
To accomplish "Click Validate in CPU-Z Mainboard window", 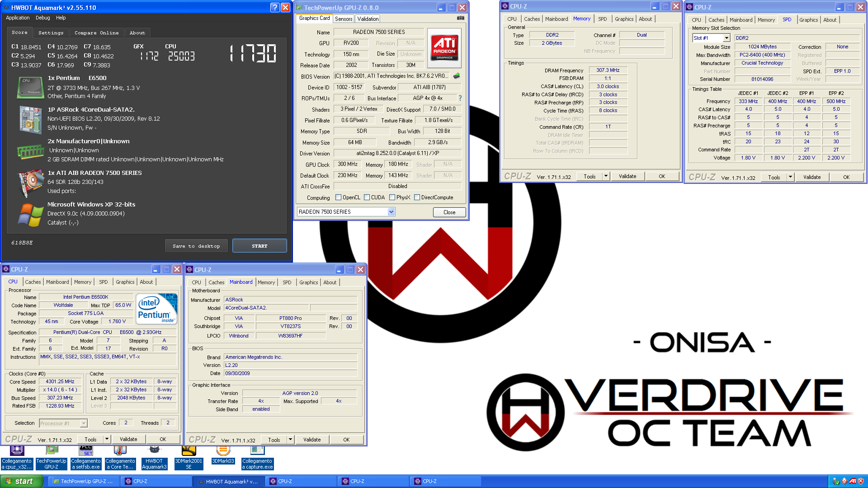I will pos(312,440).
